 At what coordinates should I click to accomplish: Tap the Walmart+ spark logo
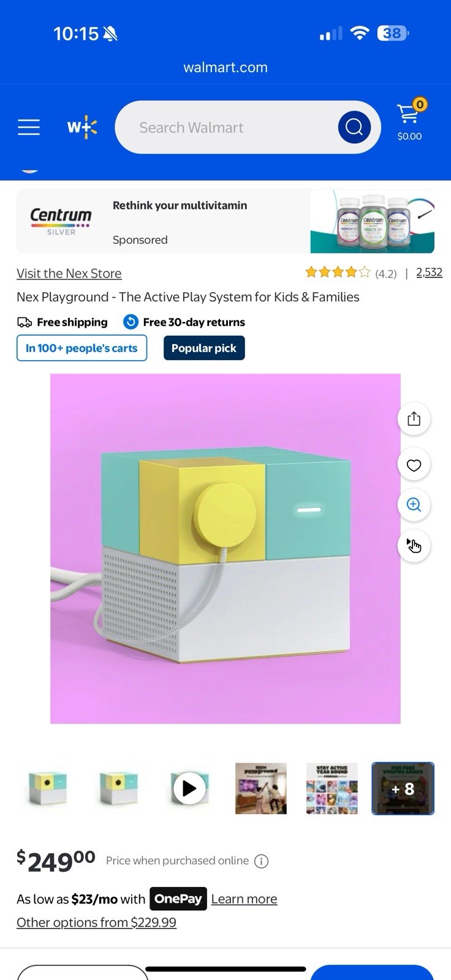click(82, 127)
